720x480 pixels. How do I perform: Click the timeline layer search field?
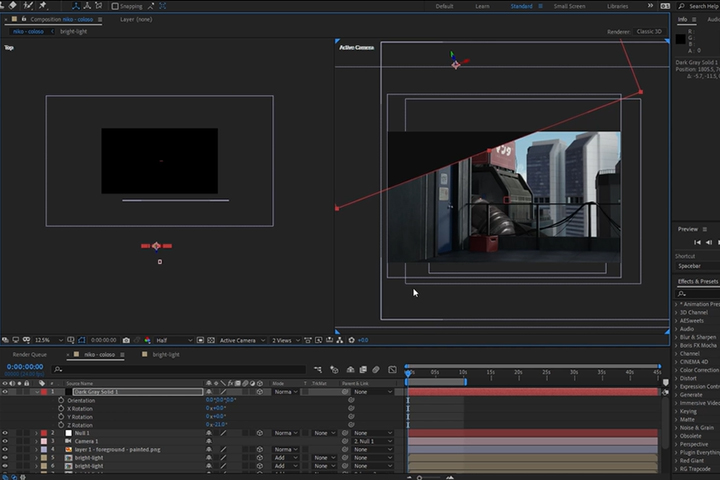pyautogui.click(x=179, y=369)
